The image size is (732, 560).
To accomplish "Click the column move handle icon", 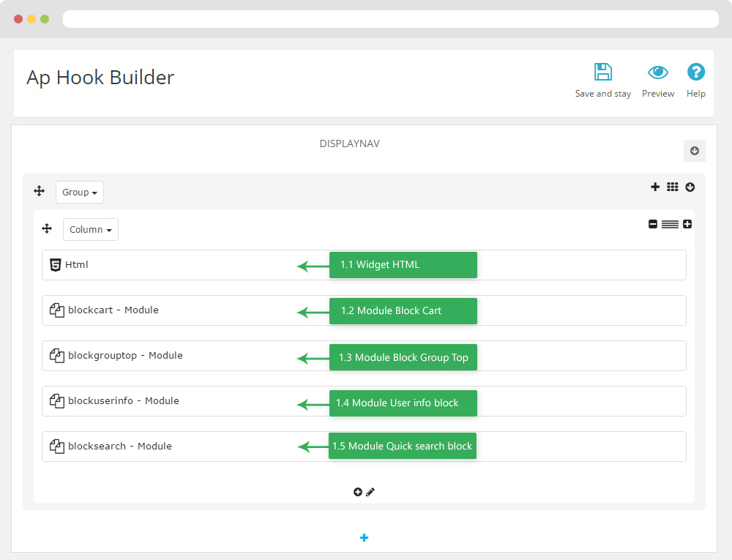I will pyautogui.click(x=47, y=229).
